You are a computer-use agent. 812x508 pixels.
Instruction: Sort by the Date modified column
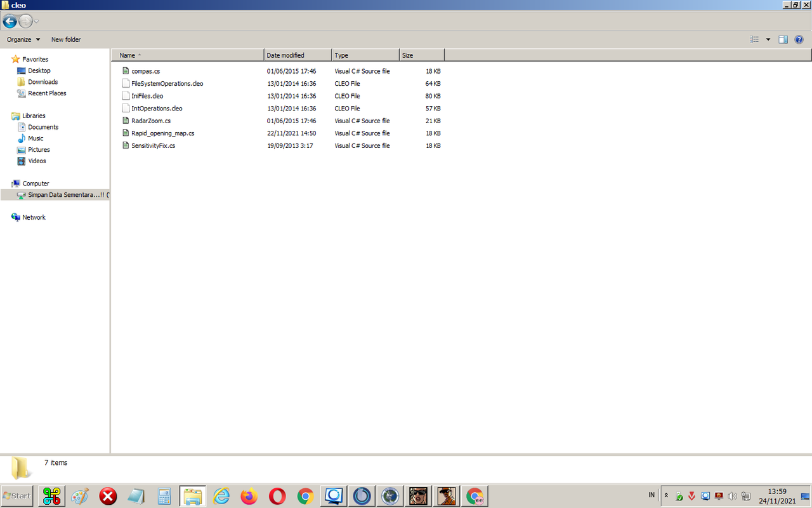click(298, 55)
